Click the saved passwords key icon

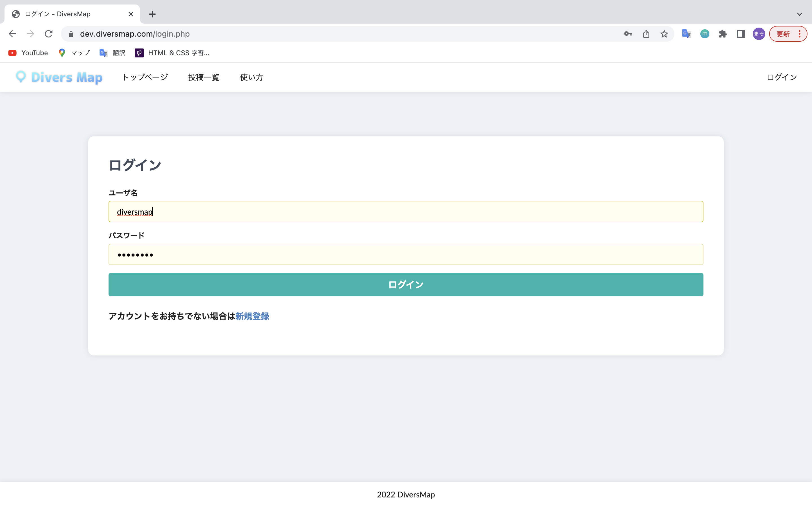pos(628,34)
